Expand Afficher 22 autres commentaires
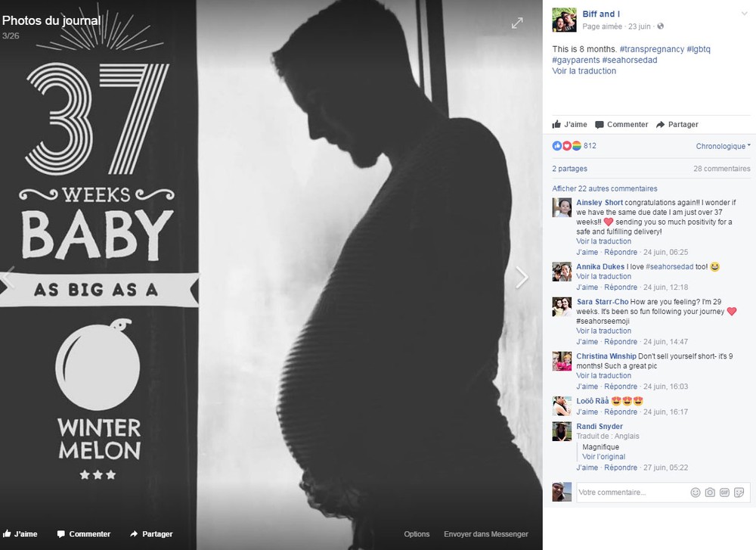Screen dimensions: 756x550 pyautogui.click(x=605, y=188)
